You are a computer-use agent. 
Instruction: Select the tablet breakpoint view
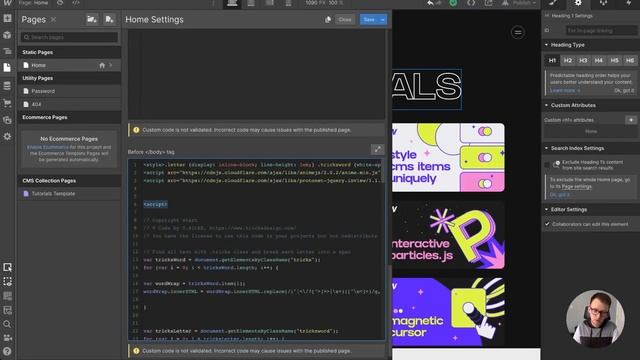251,3
